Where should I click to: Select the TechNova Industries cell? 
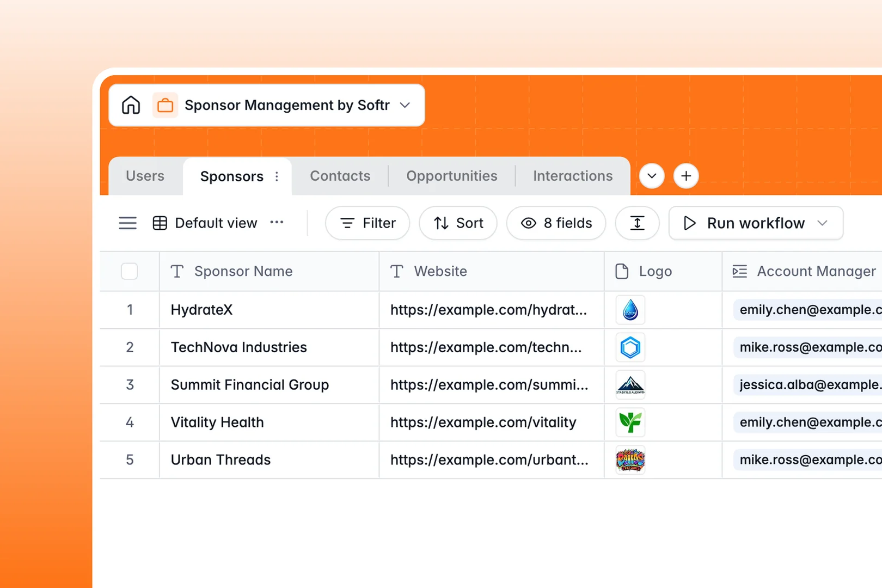point(269,347)
